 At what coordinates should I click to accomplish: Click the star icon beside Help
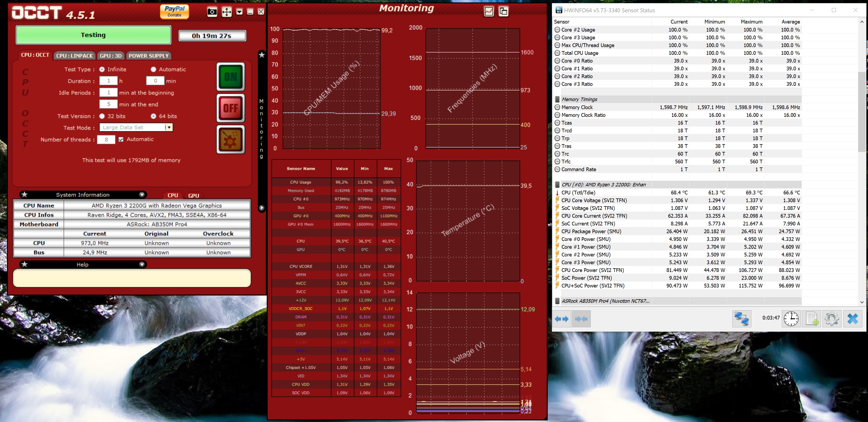(24, 264)
